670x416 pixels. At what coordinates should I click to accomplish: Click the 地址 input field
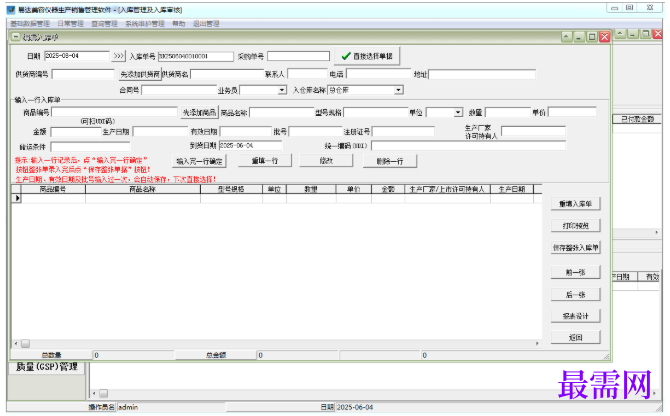[x=482, y=74]
